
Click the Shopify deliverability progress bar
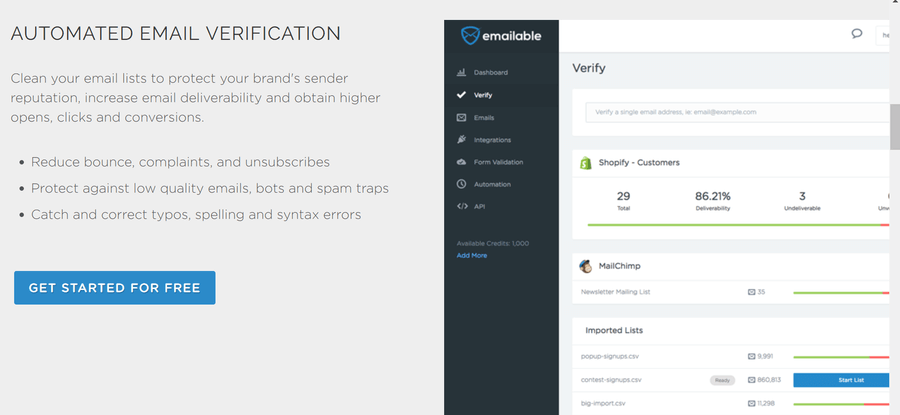click(738, 225)
